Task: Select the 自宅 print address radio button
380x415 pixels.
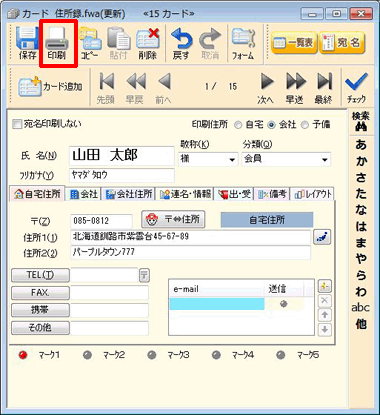Action: click(x=238, y=125)
